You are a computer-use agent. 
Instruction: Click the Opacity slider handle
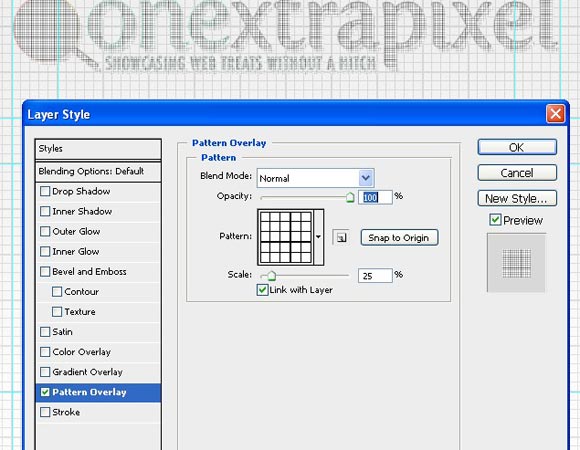click(350, 197)
